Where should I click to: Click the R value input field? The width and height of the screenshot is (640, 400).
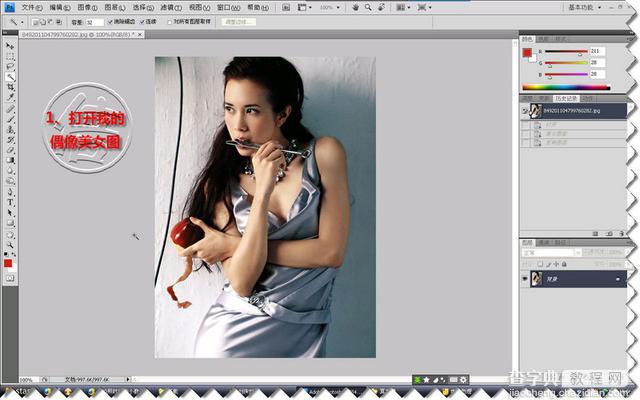coord(597,51)
